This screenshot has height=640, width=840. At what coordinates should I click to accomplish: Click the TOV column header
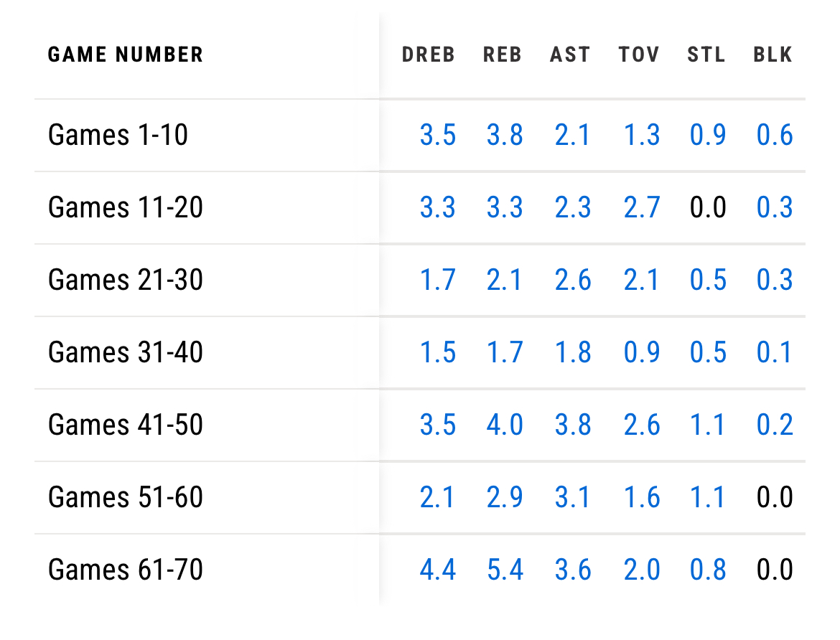(639, 55)
